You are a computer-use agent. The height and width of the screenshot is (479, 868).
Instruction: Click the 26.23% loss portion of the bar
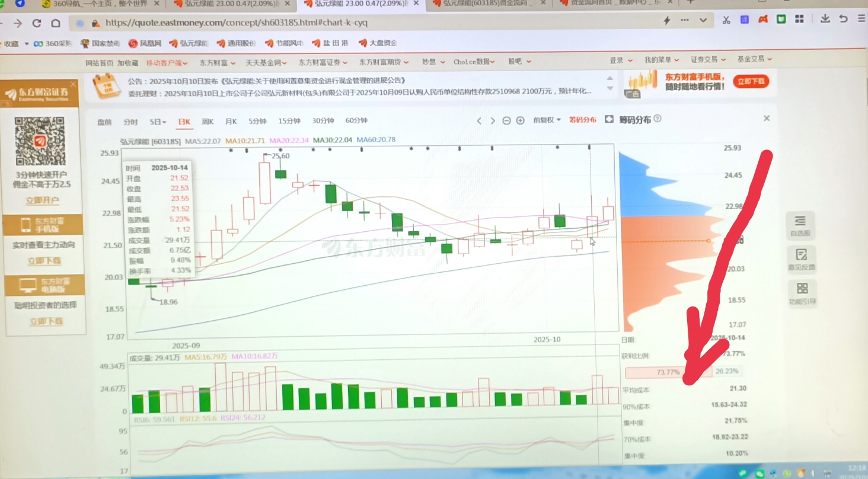click(x=726, y=372)
